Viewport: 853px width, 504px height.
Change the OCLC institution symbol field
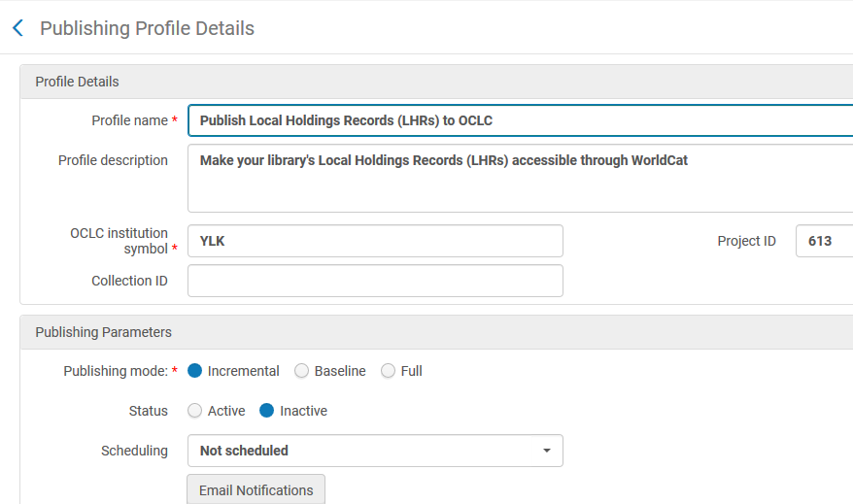point(375,241)
